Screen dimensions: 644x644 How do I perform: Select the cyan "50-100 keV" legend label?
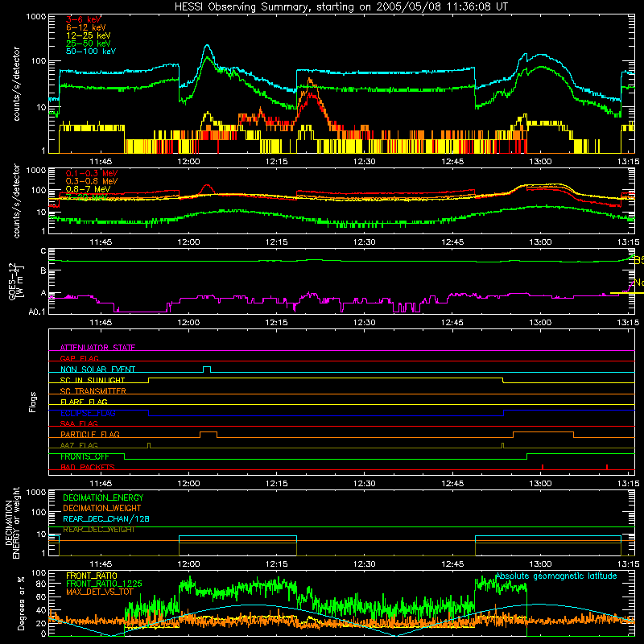point(91,52)
